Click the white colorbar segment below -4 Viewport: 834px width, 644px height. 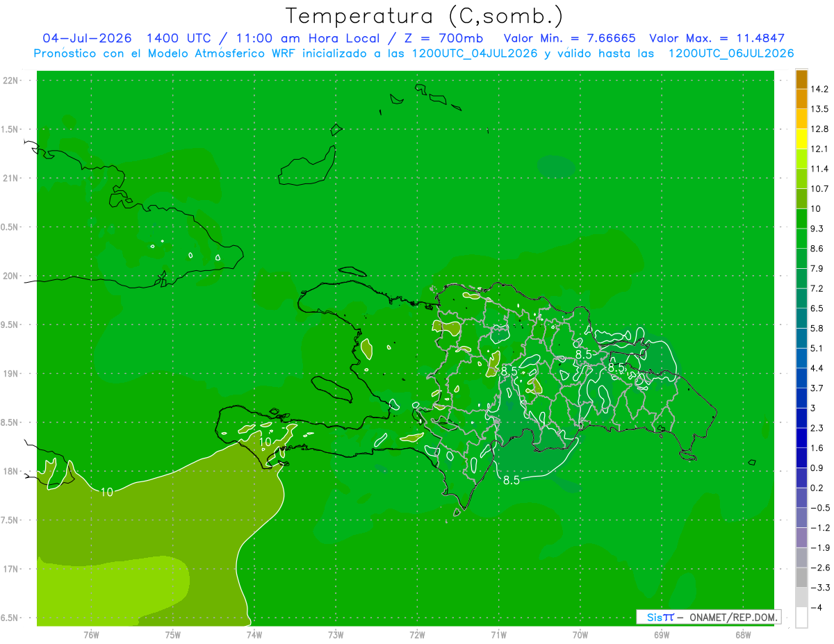coord(801,617)
